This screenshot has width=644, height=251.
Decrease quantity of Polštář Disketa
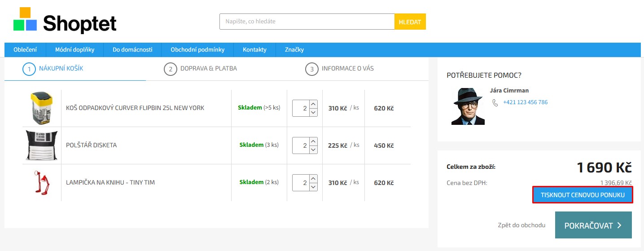coord(313,150)
